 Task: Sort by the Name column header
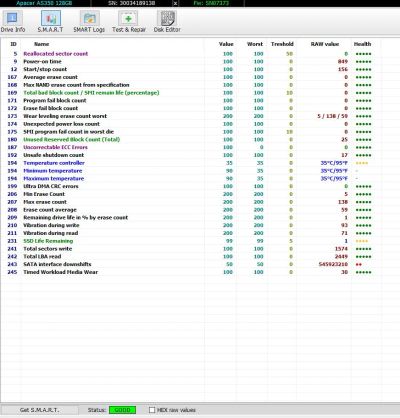[41, 44]
